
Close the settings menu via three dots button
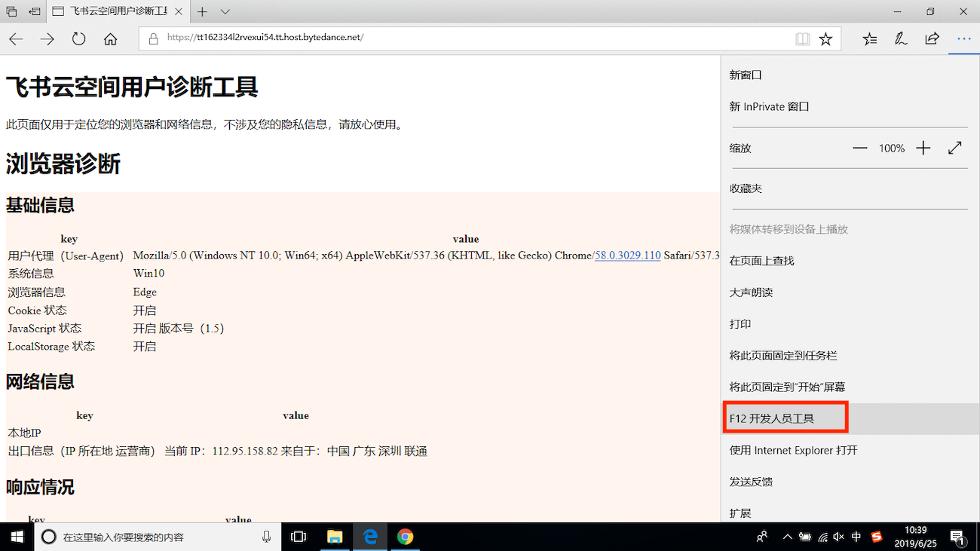[x=964, y=39]
